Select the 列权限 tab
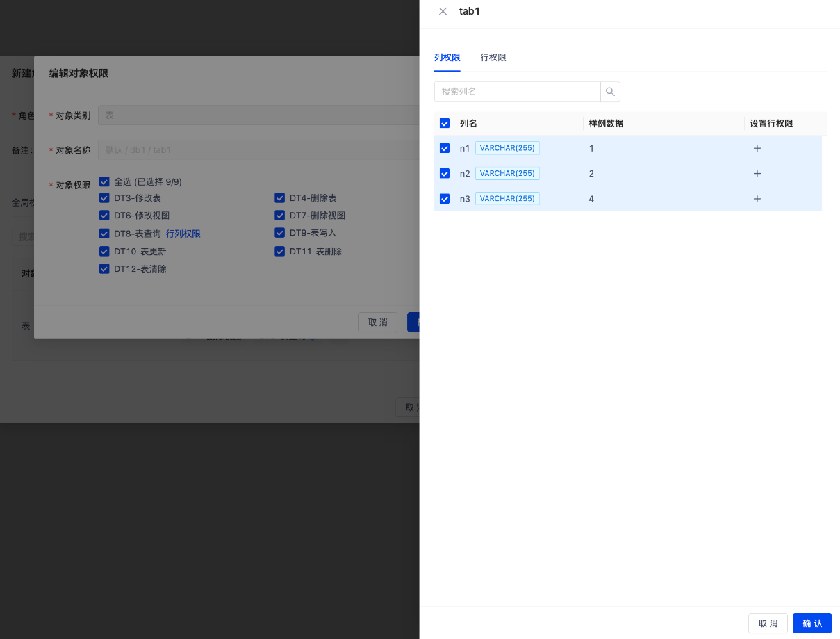This screenshot has height=639, width=840. pos(447,58)
